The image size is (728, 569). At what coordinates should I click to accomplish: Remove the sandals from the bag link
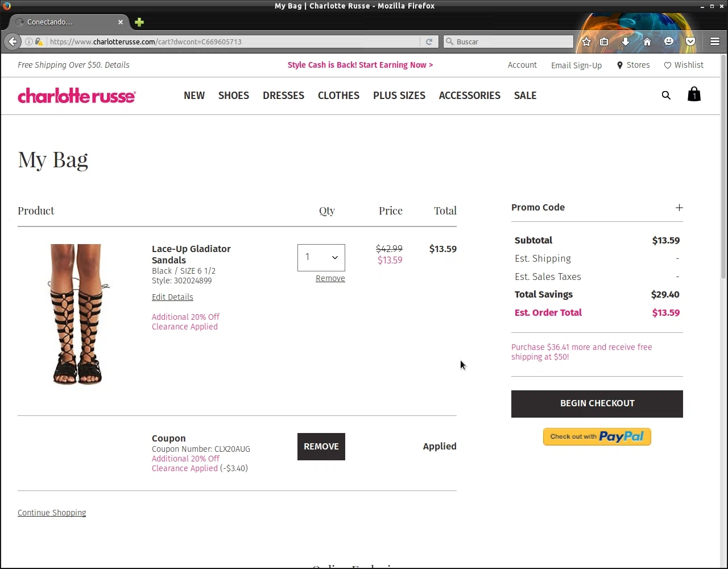tap(330, 278)
